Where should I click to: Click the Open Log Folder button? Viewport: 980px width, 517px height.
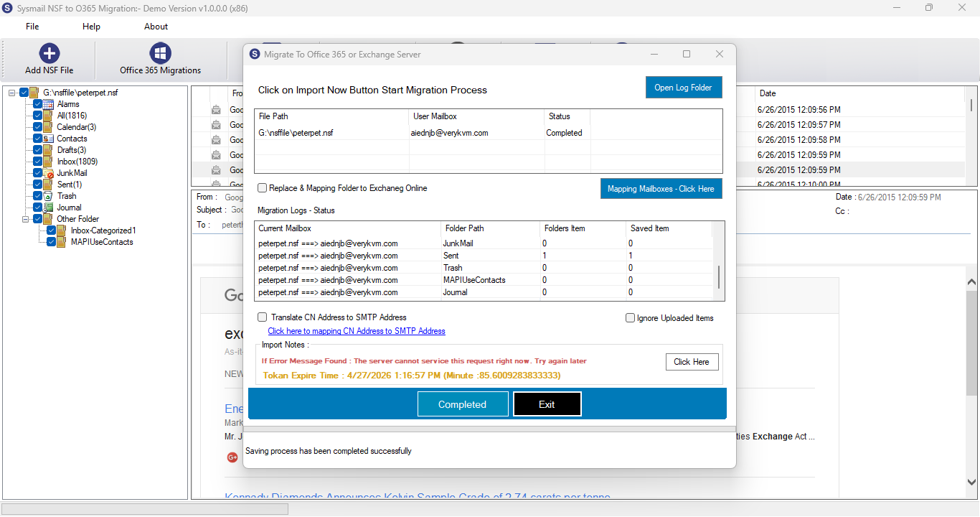683,88
